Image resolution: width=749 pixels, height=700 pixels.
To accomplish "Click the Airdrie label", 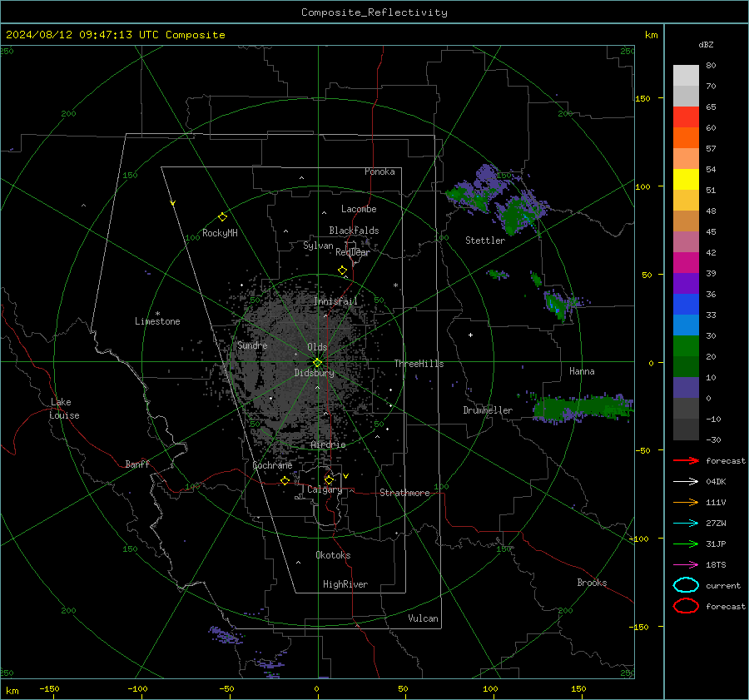I will pos(328,444).
